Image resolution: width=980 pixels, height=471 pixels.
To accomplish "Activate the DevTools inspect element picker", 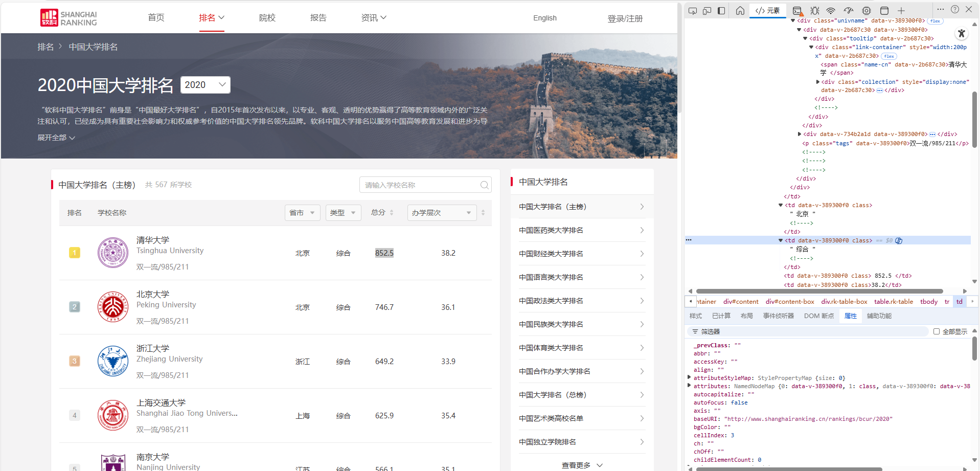I will coord(693,11).
